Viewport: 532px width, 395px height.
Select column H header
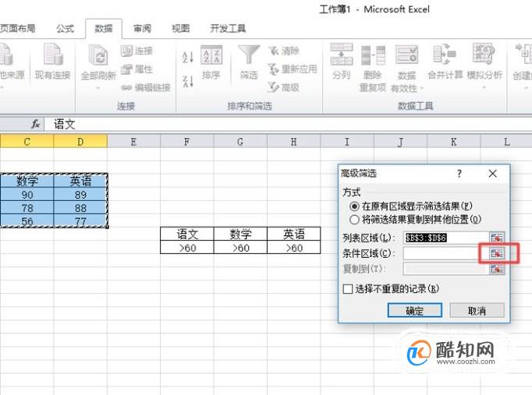click(294, 142)
